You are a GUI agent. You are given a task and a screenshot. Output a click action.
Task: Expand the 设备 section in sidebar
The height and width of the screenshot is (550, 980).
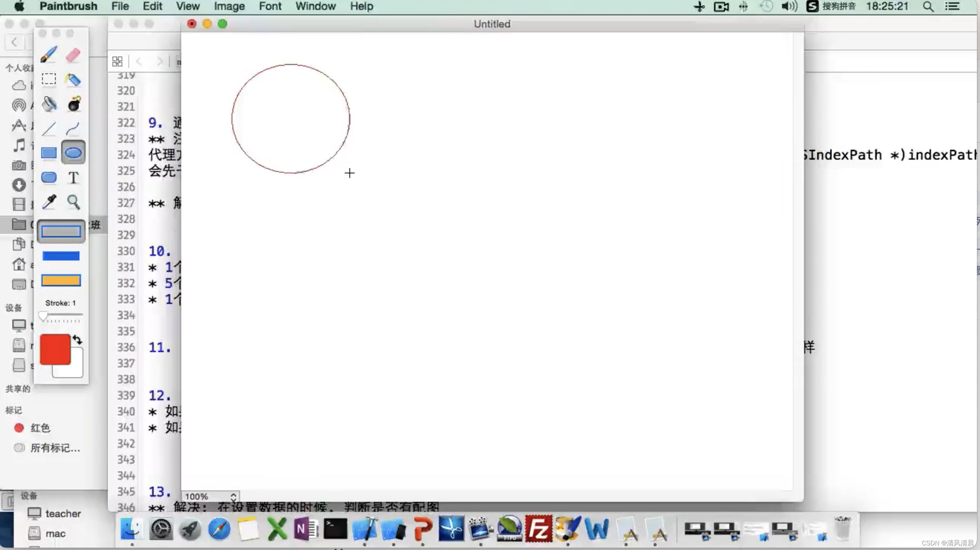(x=29, y=495)
